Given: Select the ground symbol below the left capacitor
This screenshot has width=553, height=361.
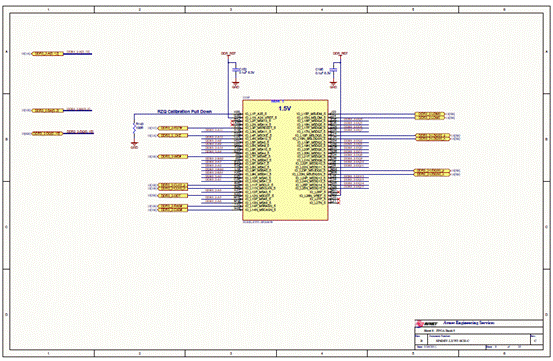Looking at the screenshot, I should [x=235, y=85].
